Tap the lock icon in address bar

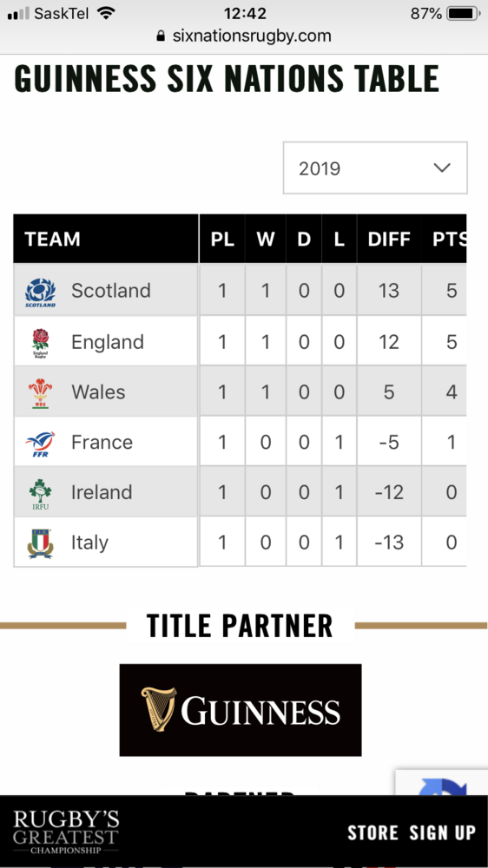(x=161, y=36)
